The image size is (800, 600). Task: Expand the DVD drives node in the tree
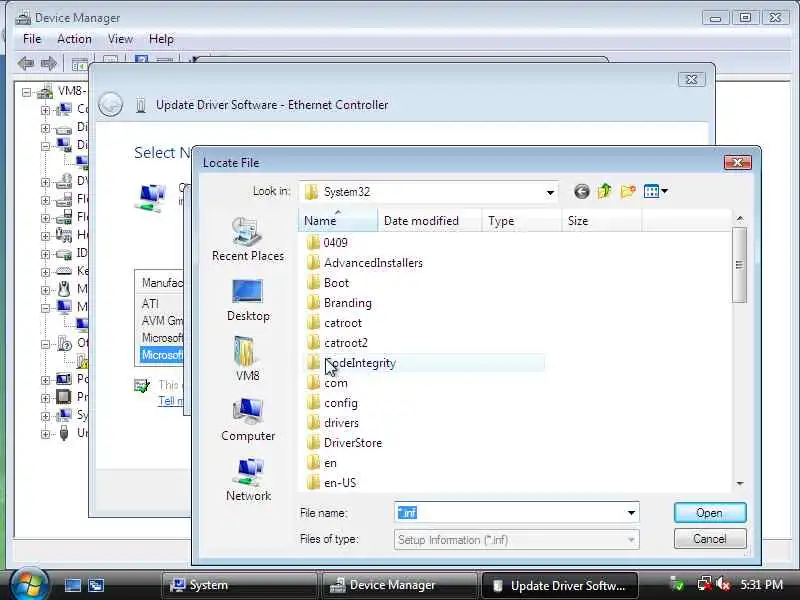(x=45, y=182)
